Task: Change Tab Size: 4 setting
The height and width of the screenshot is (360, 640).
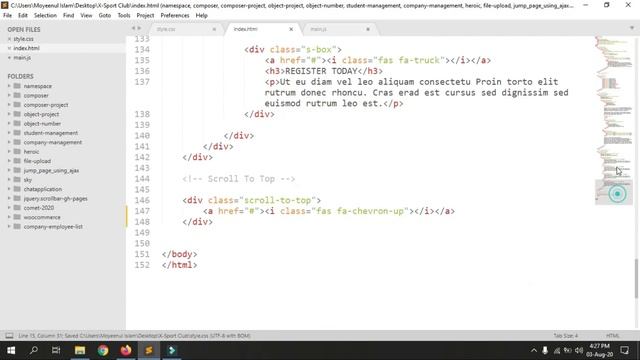Action: point(566,336)
